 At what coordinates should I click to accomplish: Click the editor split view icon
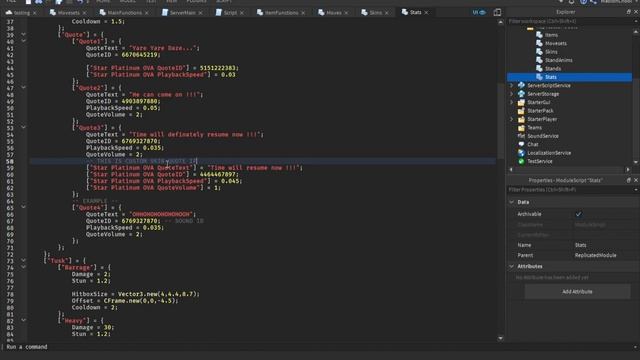point(497,12)
